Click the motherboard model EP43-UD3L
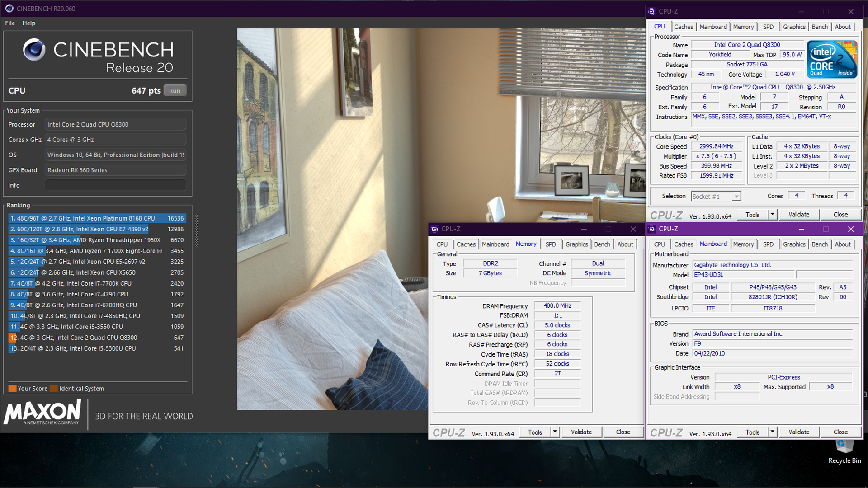 [x=743, y=275]
